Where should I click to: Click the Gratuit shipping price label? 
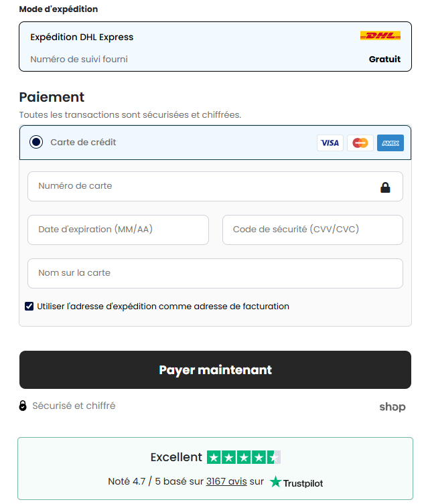[384, 60]
